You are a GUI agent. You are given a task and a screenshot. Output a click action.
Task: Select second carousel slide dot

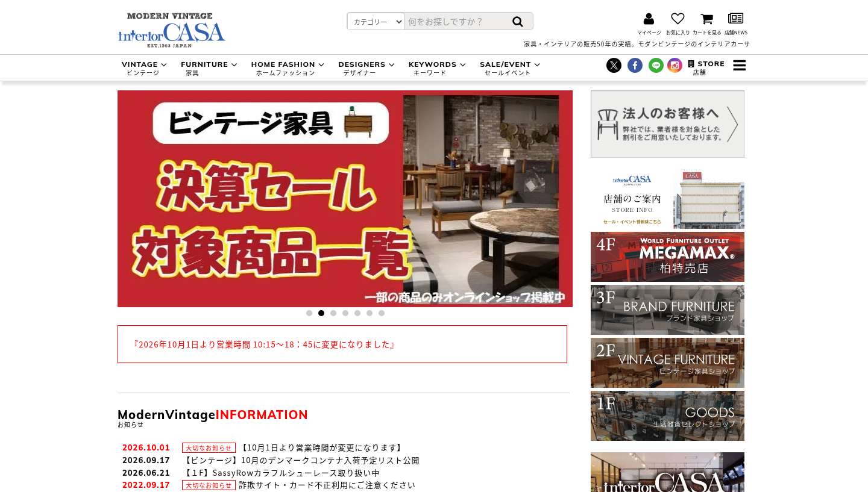click(x=321, y=313)
